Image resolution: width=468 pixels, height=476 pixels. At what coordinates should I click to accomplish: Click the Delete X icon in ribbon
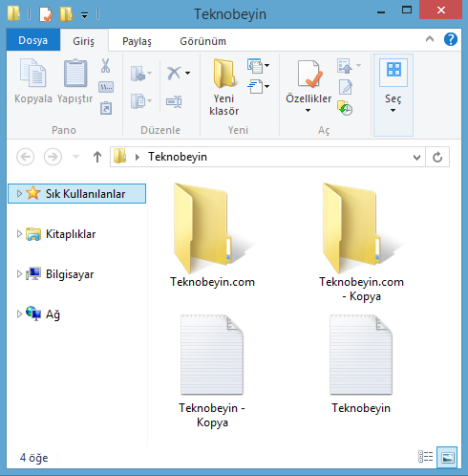pos(174,74)
